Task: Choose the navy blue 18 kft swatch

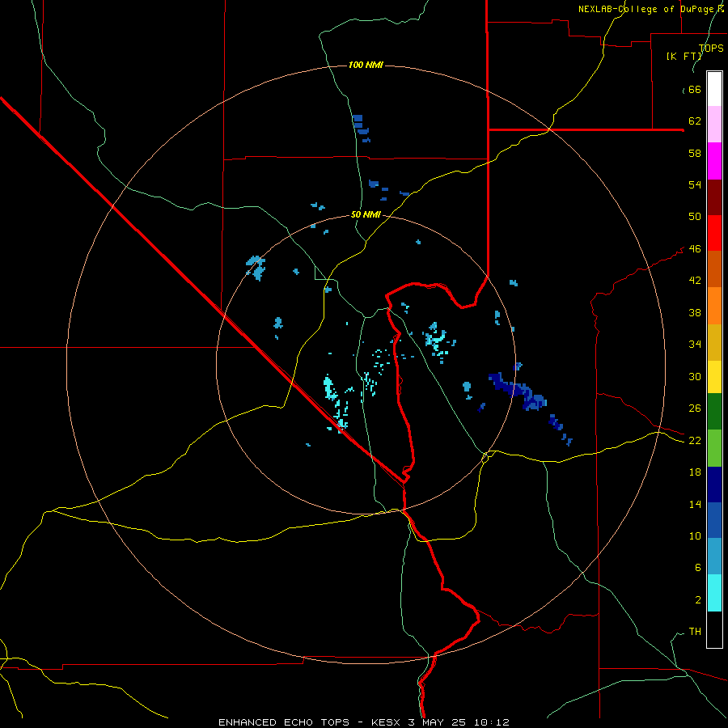Action: click(x=714, y=485)
